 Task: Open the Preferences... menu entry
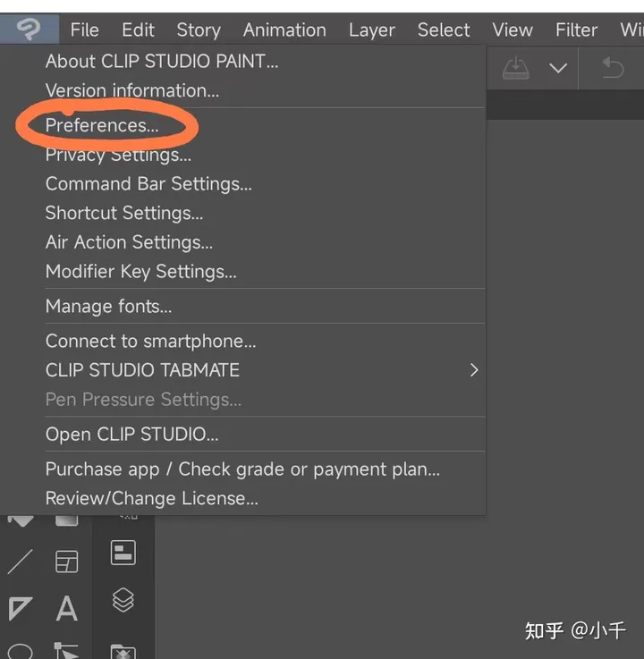(x=102, y=125)
